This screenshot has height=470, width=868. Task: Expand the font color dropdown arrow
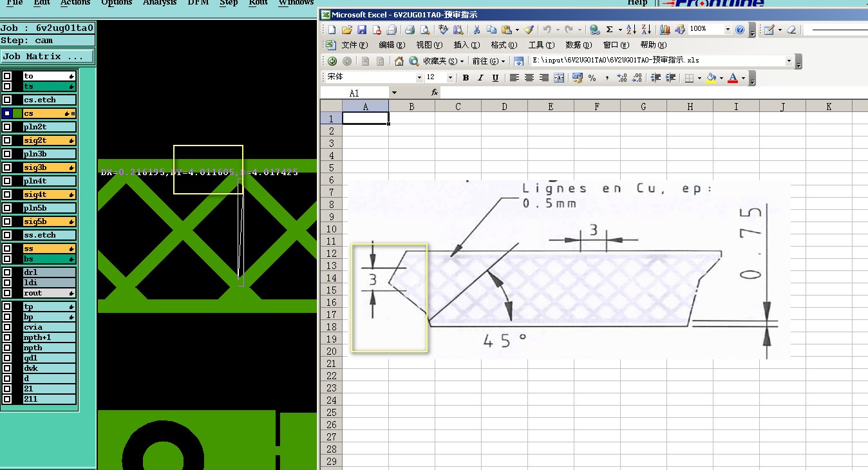(743, 78)
